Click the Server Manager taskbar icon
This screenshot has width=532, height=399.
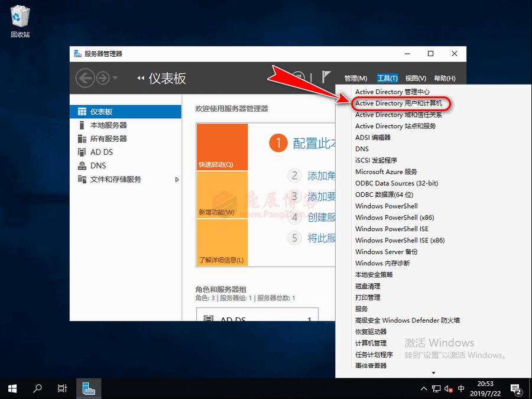coord(89,388)
